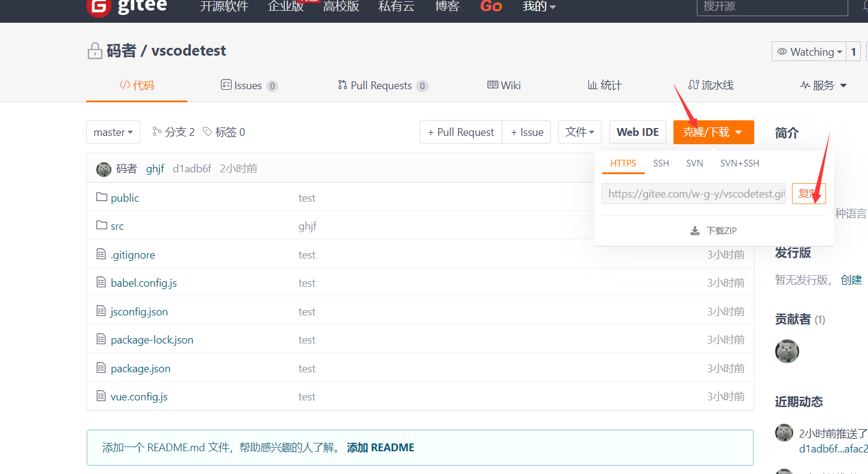Click the tag icon beside 标签 0
The height and width of the screenshot is (474, 868).
click(x=208, y=131)
